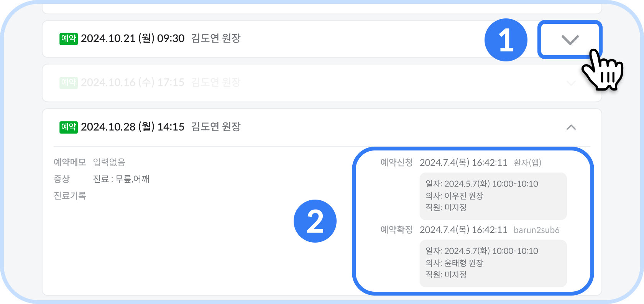The width and height of the screenshot is (644, 304).
Task: Click the barun2sub6 user name
Action: [537, 230]
